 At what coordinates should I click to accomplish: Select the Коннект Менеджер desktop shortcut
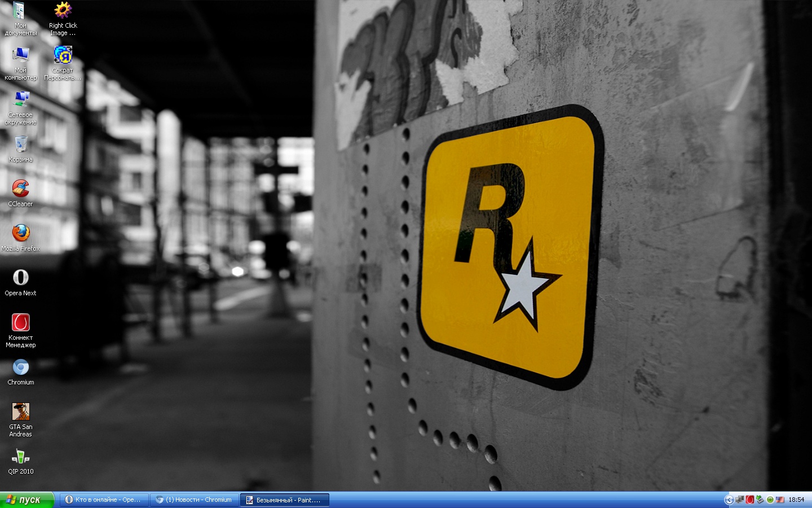[x=20, y=331]
